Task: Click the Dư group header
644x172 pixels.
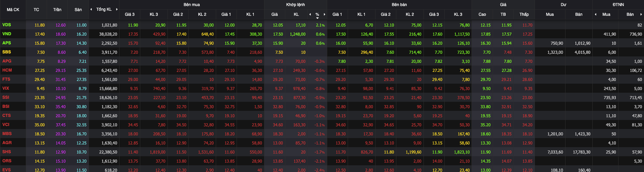Action: (x=563, y=5)
